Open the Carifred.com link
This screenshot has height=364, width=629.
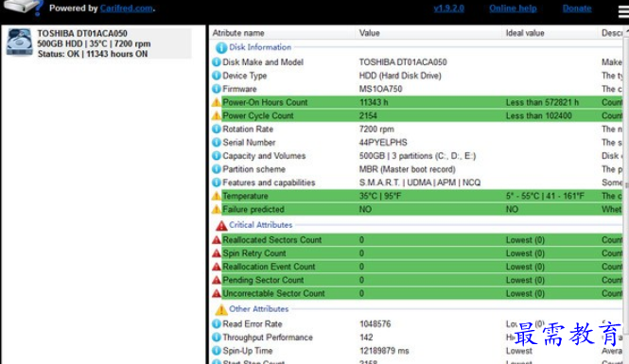coord(127,9)
